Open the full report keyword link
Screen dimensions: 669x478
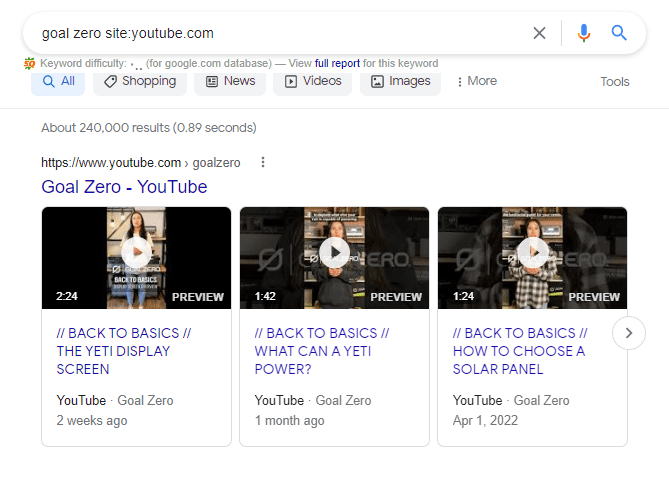pyautogui.click(x=337, y=64)
